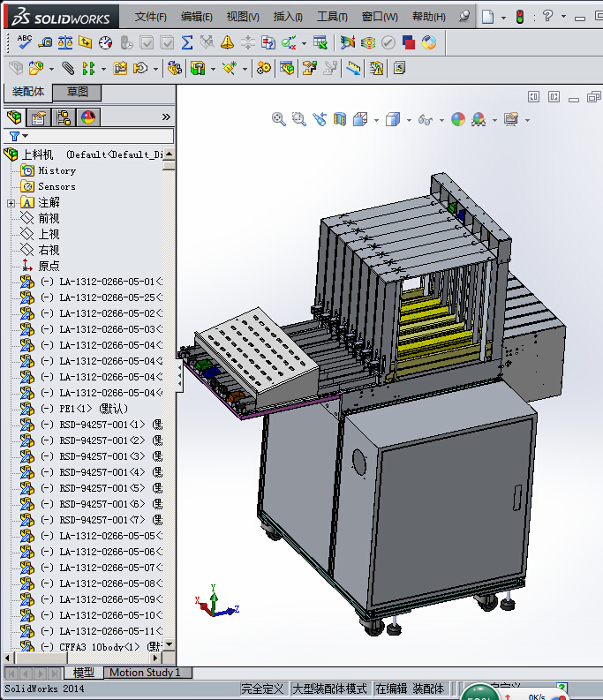Open Bill of Materials tool
Viewport: 603px width, 700px height.
coord(287,68)
